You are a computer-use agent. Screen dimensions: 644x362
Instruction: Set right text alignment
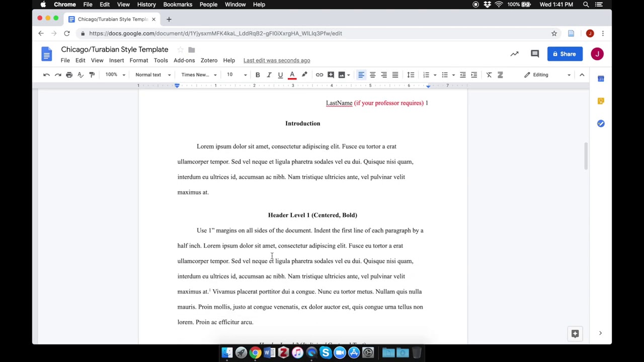coord(384,75)
